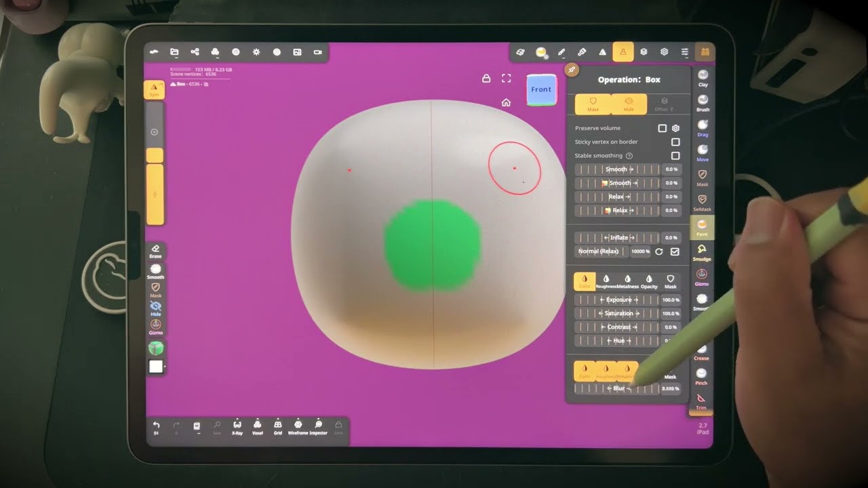Tap the Erase shortcut on left bar
This screenshot has width=868, height=488.
click(x=155, y=251)
